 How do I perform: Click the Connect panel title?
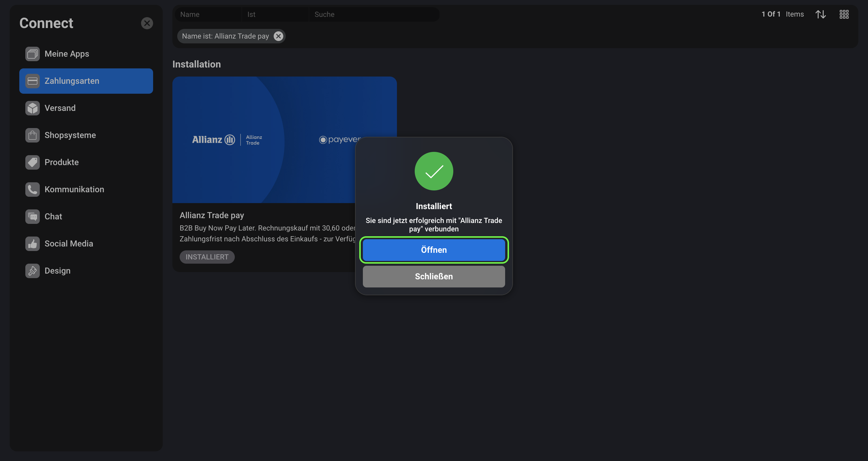pos(46,23)
